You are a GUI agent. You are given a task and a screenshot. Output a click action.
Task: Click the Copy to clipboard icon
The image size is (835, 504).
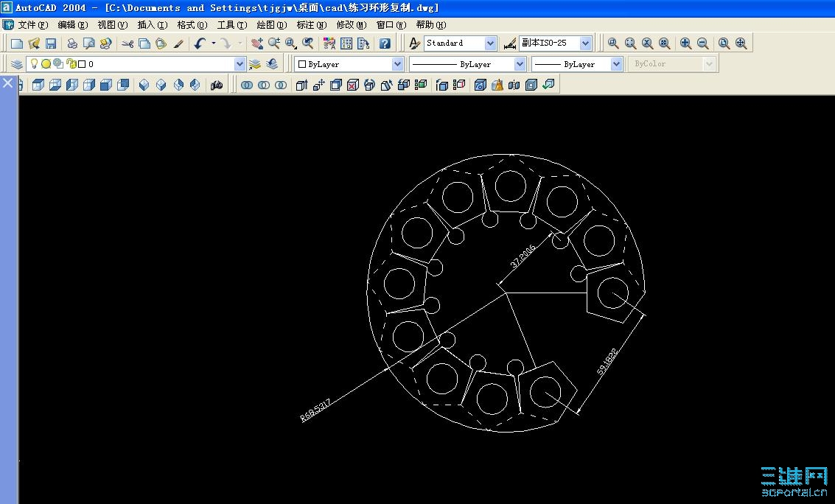coord(144,43)
